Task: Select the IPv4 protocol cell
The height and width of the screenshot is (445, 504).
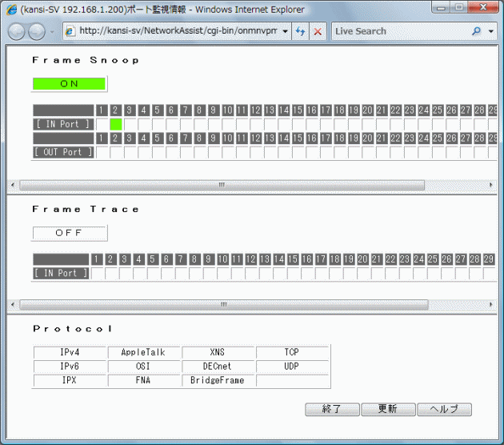Action: click(x=70, y=352)
